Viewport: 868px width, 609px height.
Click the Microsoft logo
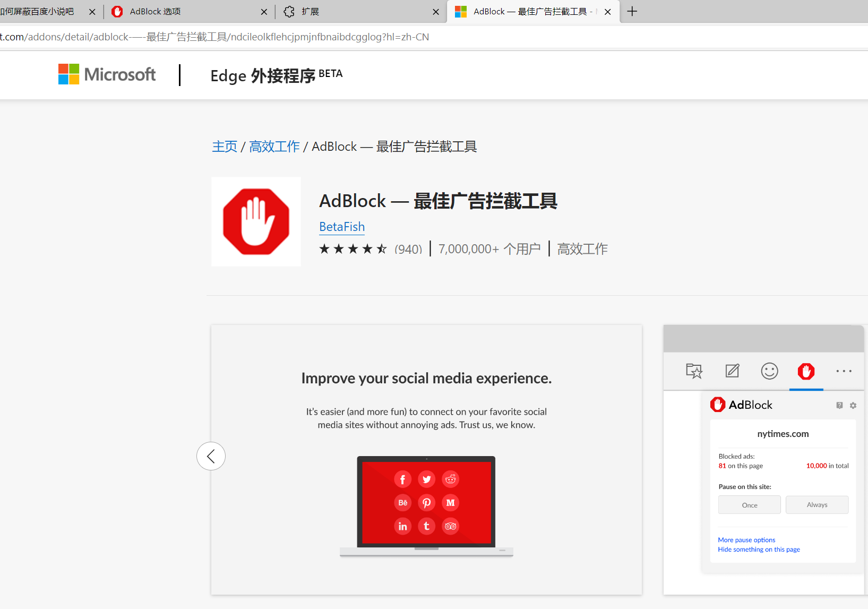click(x=107, y=74)
